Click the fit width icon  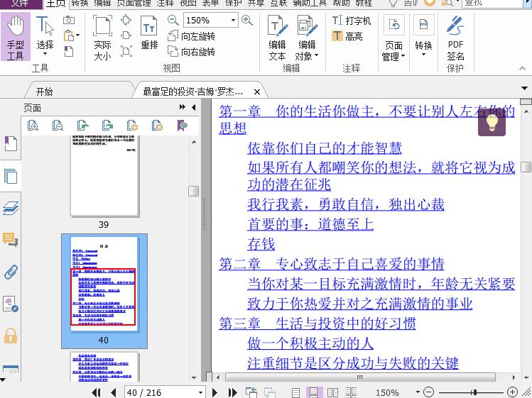(x=126, y=35)
